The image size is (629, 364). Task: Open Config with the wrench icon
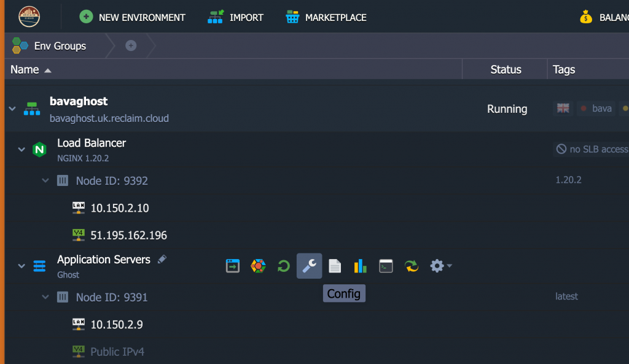click(x=310, y=266)
